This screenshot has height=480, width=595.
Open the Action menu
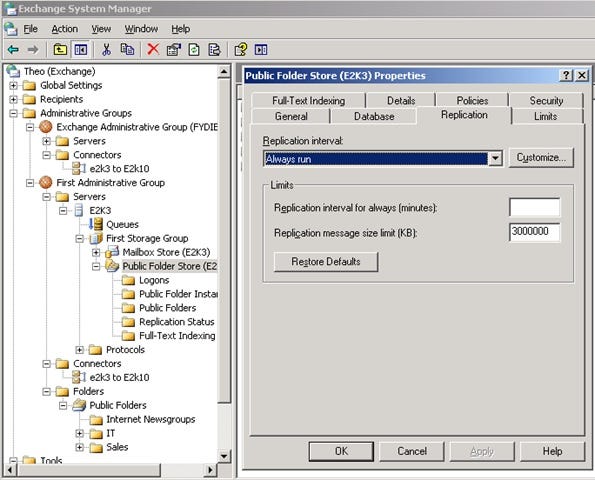click(65, 29)
